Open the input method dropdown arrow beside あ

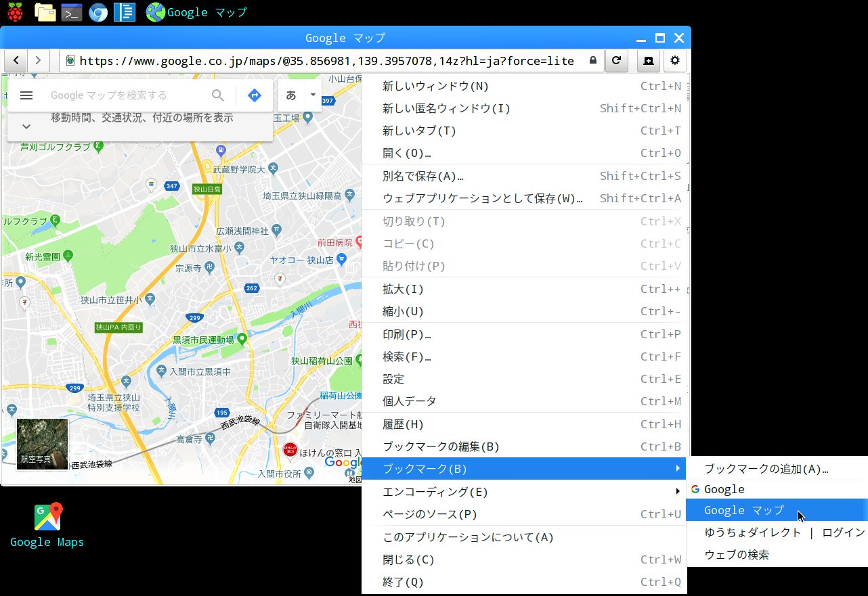pyautogui.click(x=313, y=95)
